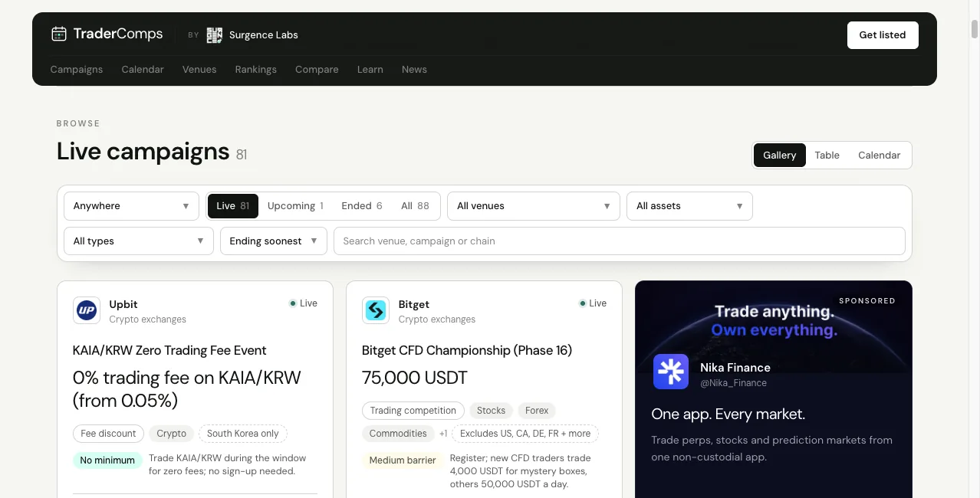980x498 pixels.
Task: Click the Live campaigns heading
Action: 143,151
